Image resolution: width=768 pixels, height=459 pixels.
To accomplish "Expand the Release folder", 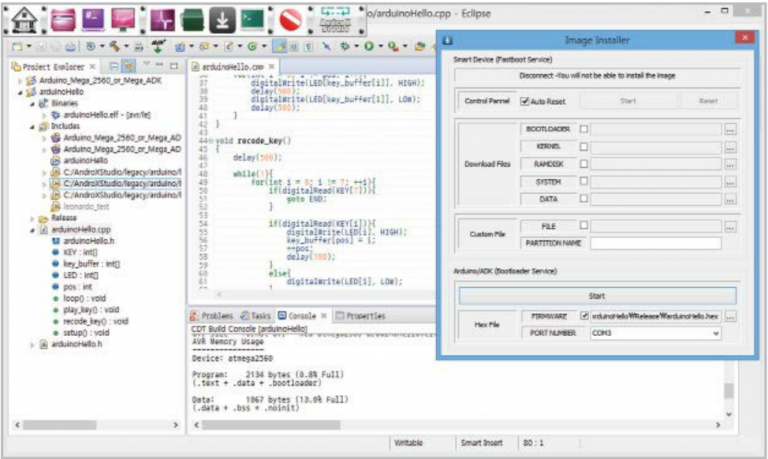I will (32, 218).
